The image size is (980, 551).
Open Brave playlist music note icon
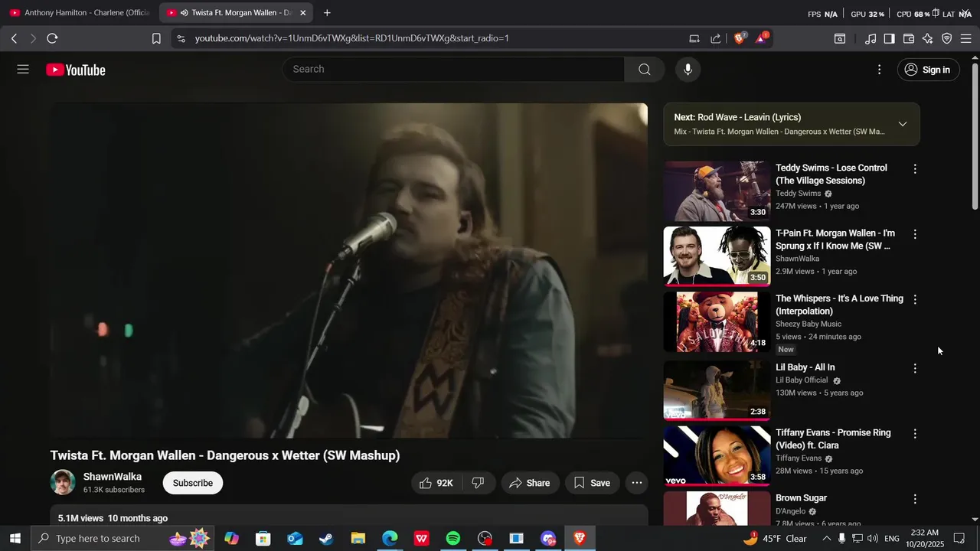click(x=871, y=38)
